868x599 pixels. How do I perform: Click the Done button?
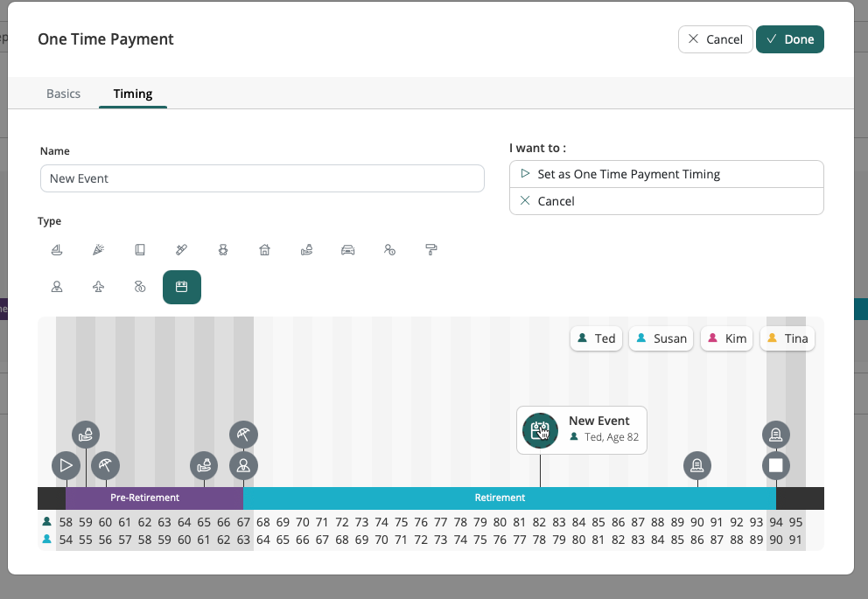pos(789,39)
